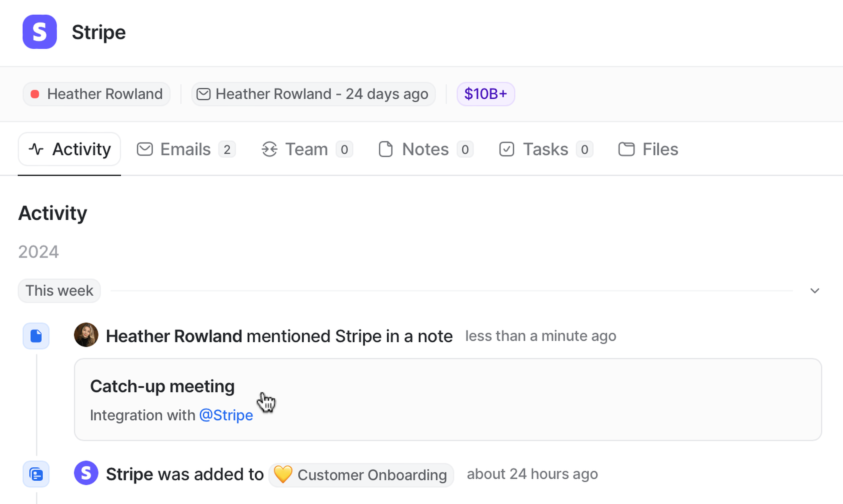The image size is (843, 504).
Task: Open the Notes tab
Action: pyautogui.click(x=425, y=149)
